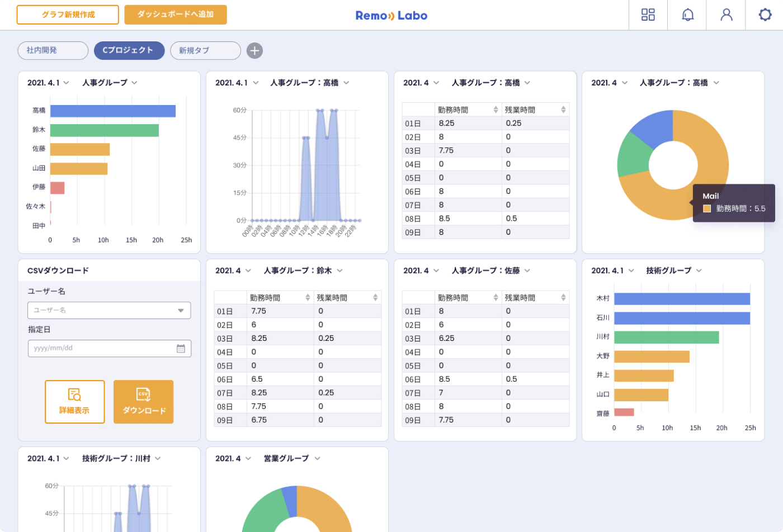Click the 詳細表示 button

(x=74, y=402)
